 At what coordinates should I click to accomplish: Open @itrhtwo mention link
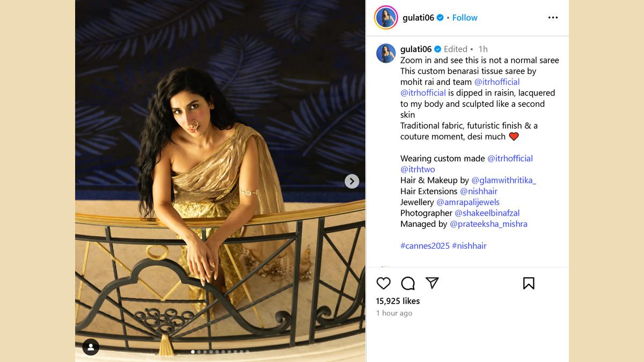pos(418,169)
